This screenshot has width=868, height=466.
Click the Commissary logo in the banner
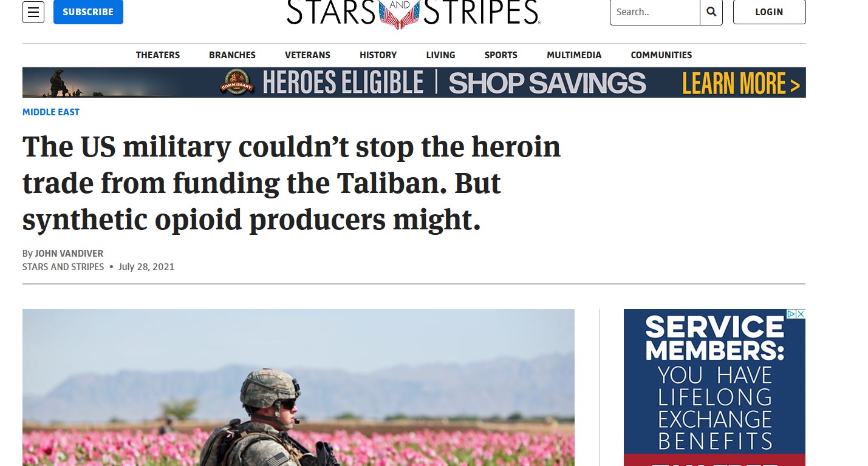point(237,83)
